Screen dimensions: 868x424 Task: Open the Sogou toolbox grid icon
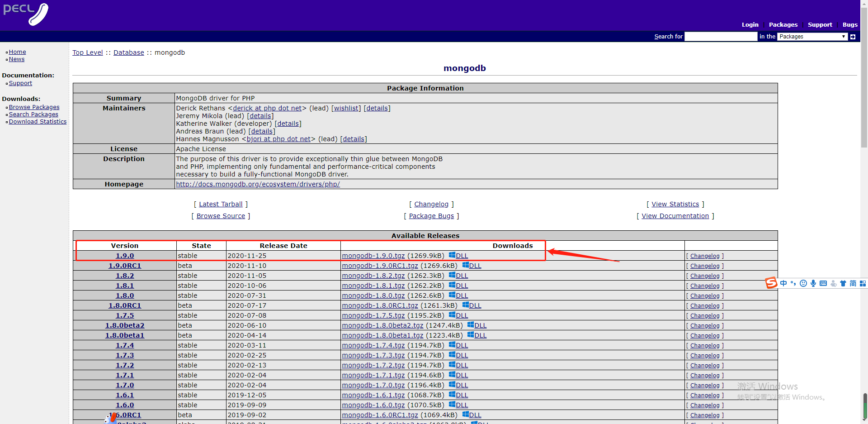(863, 283)
